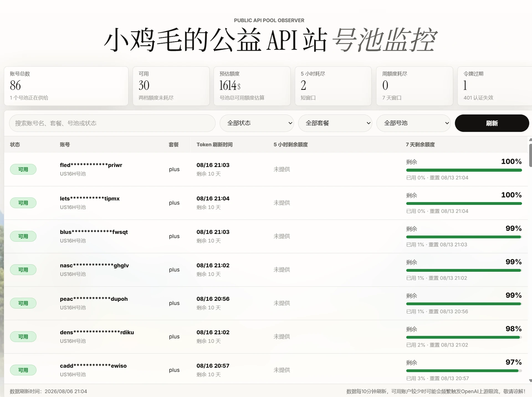Click 7-day quota bar for dens***rdiku
The width and height of the screenshot is (532, 397).
(464, 337)
